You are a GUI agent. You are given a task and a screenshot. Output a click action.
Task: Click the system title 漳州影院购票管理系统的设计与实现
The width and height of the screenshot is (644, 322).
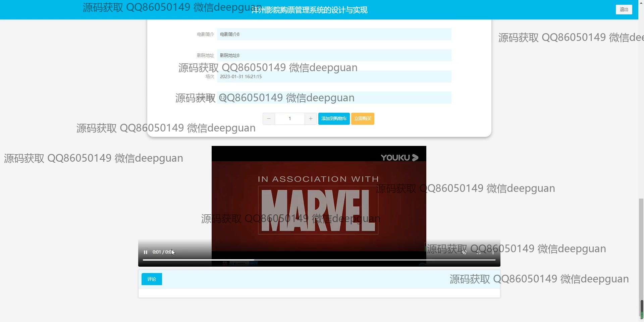tap(310, 10)
